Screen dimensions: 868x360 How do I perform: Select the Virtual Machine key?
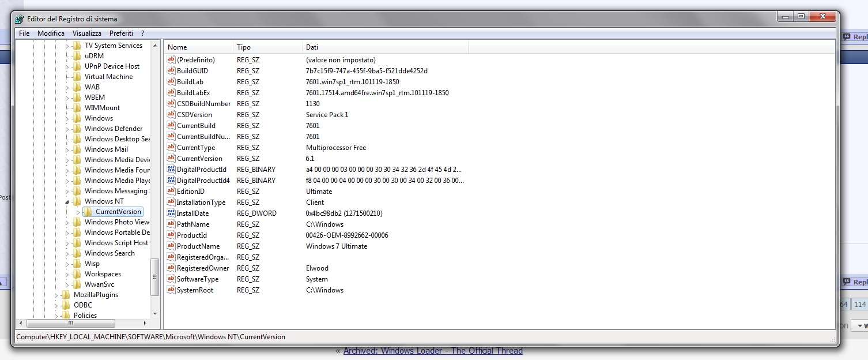[108, 77]
